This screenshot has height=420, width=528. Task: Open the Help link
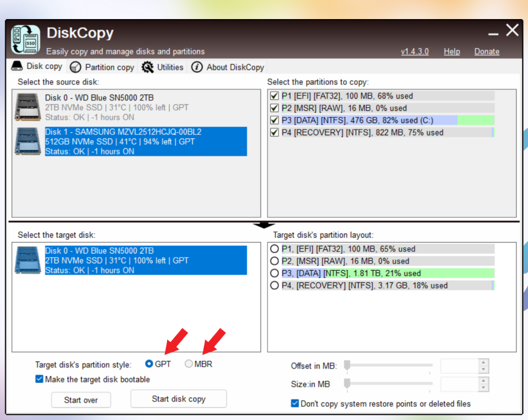[452, 52]
